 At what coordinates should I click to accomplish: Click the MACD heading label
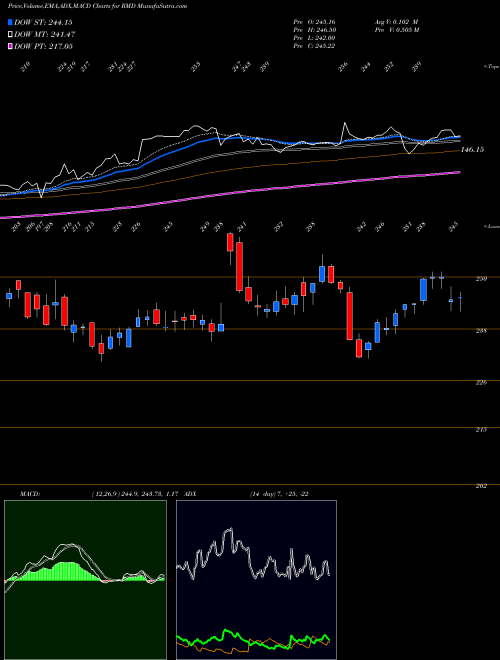(29, 494)
